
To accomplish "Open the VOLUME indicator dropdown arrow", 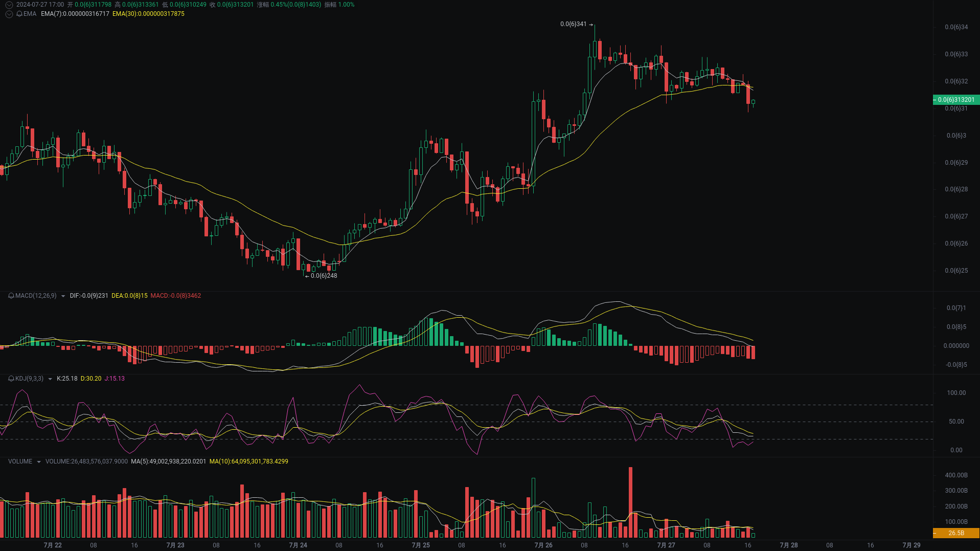I will click(x=38, y=461).
